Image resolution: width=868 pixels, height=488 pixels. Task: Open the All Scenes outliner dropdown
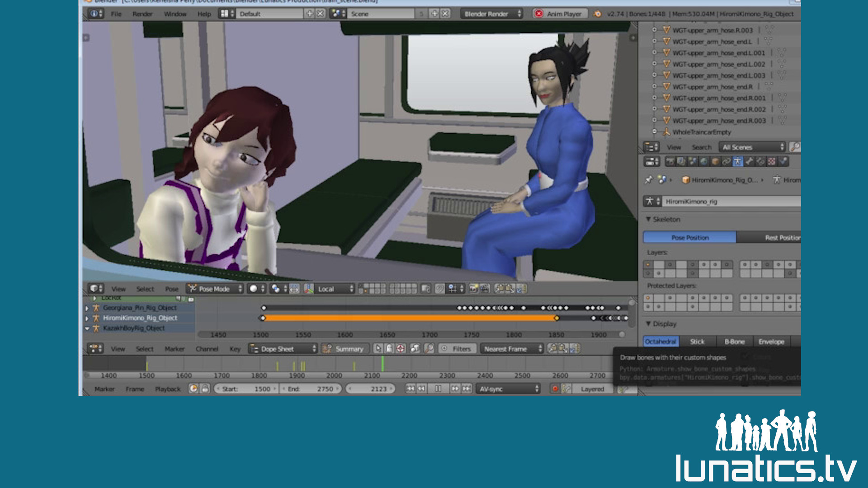coord(752,147)
